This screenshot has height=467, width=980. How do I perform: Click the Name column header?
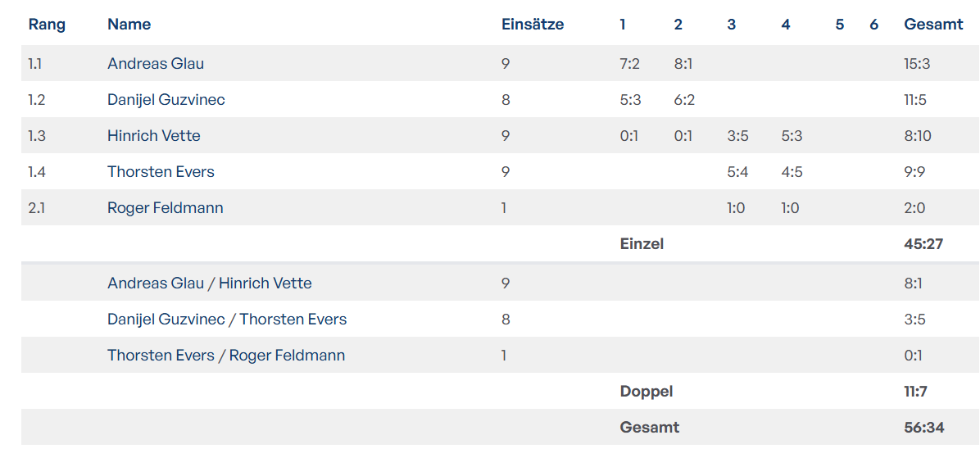pyautogui.click(x=129, y=25)
